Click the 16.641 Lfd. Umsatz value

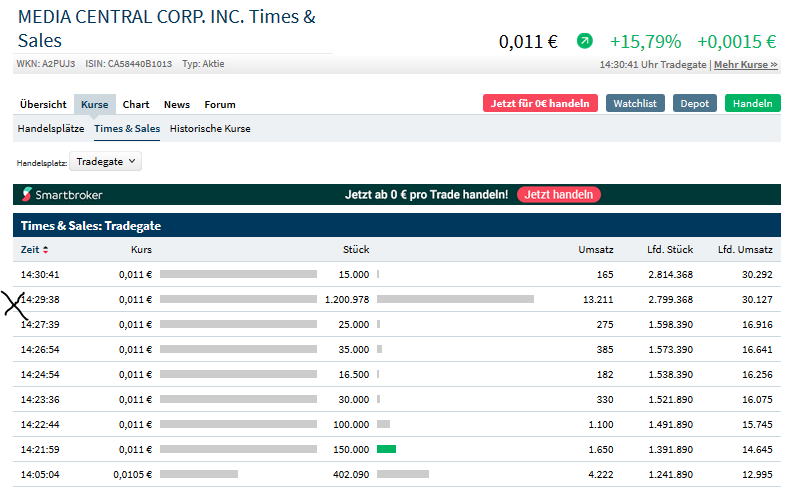(757, 350)
